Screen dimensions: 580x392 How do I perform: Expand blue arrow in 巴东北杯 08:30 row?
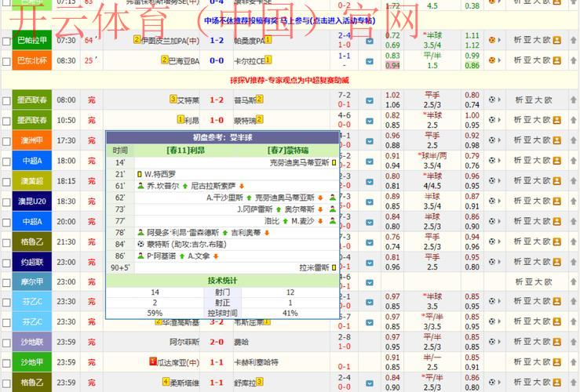[369, 60]
